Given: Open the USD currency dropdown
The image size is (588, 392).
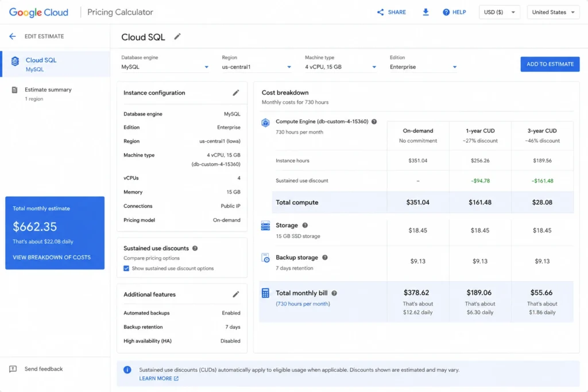Looking at the screenshot, I should [499, 12].
